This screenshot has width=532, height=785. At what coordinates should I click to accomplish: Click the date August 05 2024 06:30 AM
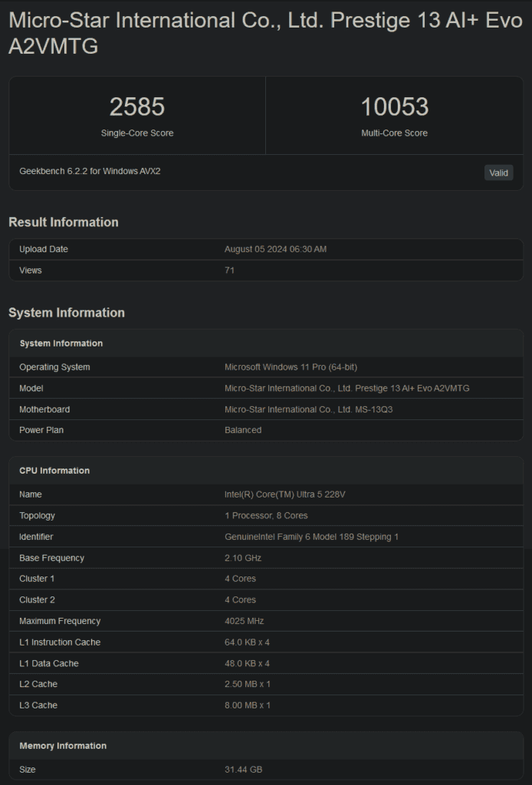pos(275,249)
